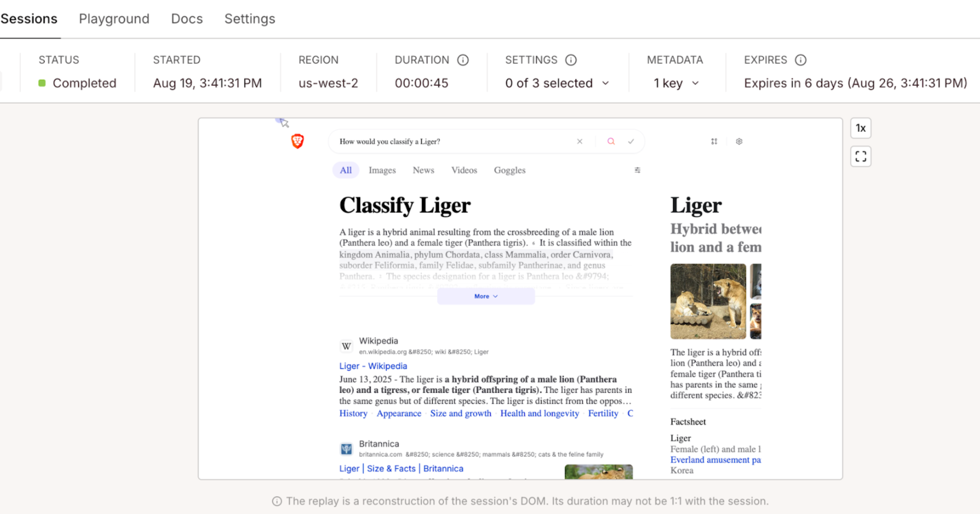The width and height of the screenshot is (980, 514).
Task: Click the Brave lion logo
Action: 298,141
